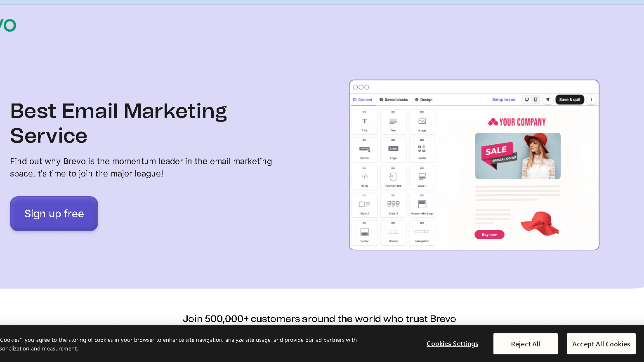Select the Footer block
The image size is (644, 362).
click(x=364, y=232)
